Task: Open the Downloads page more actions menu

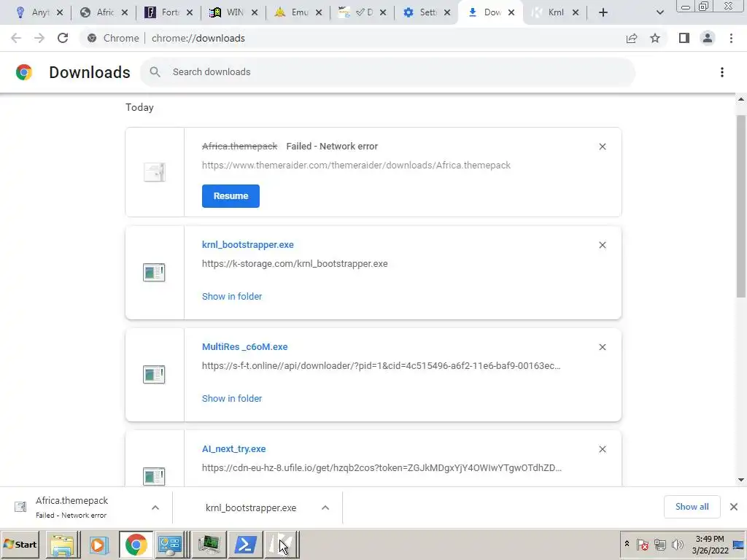Action: click(722, 72)
